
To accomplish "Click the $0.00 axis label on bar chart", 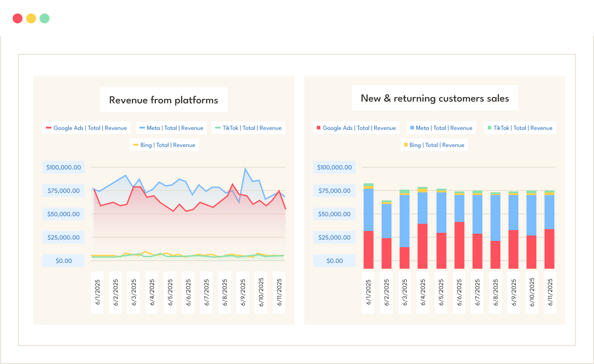I will click(x=334, y=261).
